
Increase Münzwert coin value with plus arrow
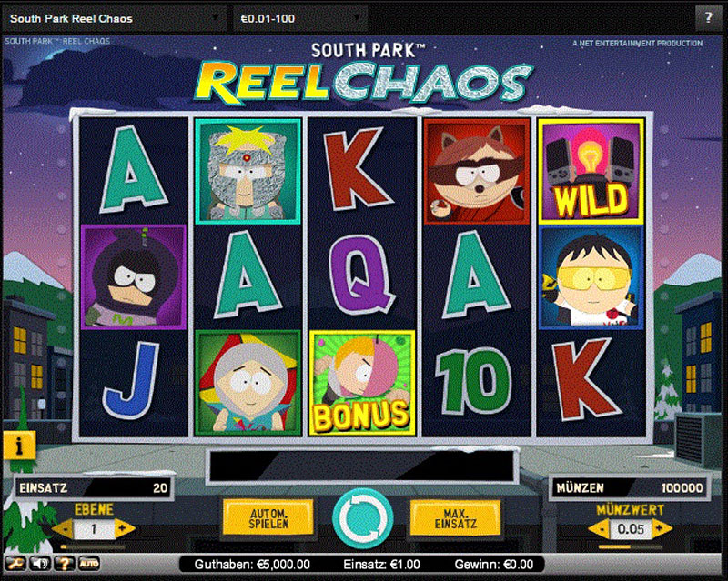pyautogui.click(x=661, y=528)
